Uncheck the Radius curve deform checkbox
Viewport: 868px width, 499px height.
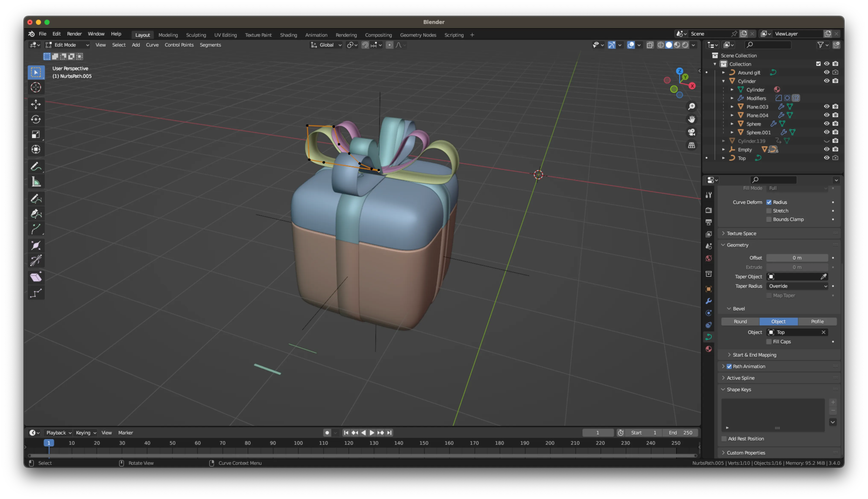pyautogui.click(x=769, y=202)
